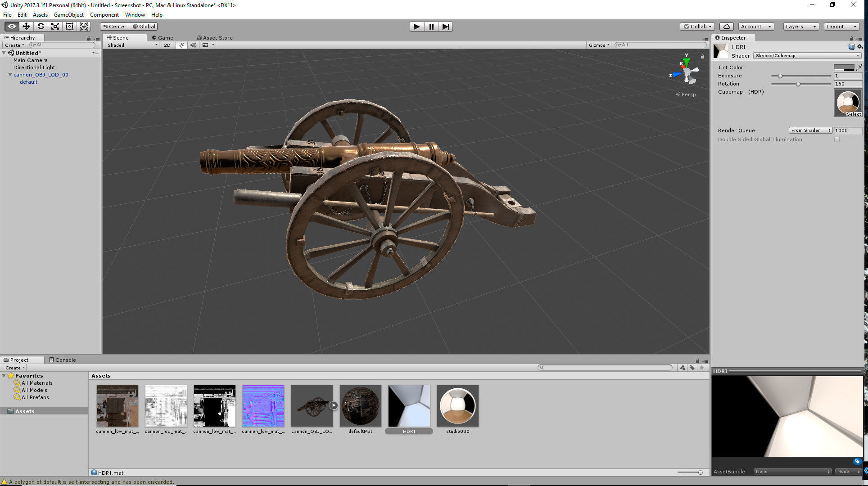Click Select under the HDR cubemap preview
Screen dimensions: 868x486
[854, 114]
